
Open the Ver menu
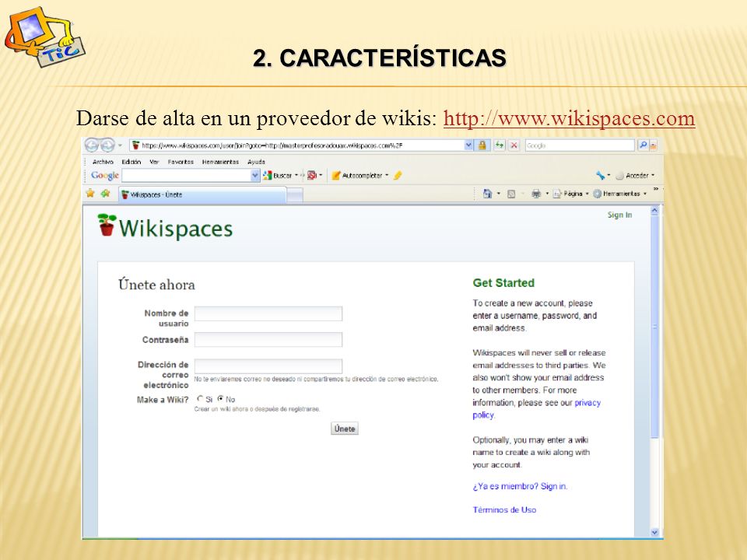coord(154,162)
